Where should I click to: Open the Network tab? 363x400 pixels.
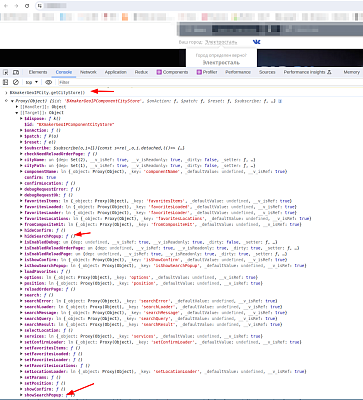tap(88, 72)
